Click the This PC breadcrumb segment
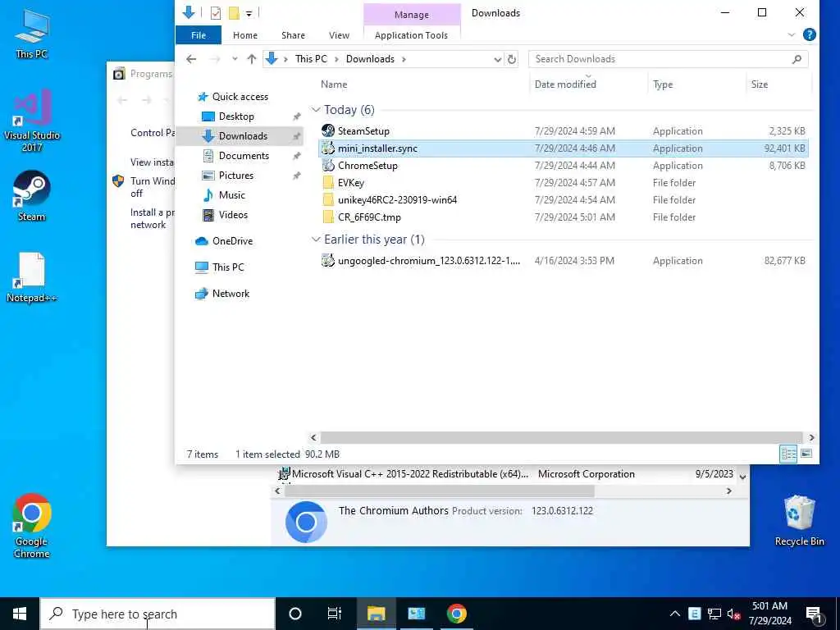840x630 pixels. coord(311,59)
